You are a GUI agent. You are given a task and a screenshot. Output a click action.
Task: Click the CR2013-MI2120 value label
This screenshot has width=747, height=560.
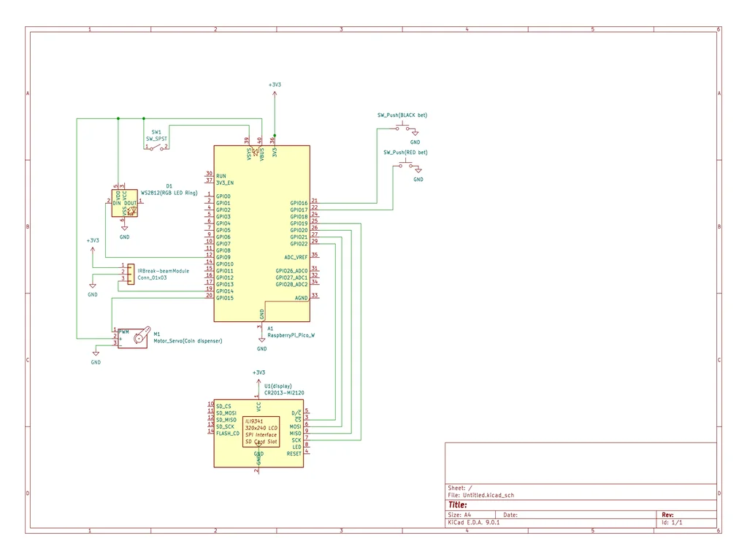click(284, 393)
